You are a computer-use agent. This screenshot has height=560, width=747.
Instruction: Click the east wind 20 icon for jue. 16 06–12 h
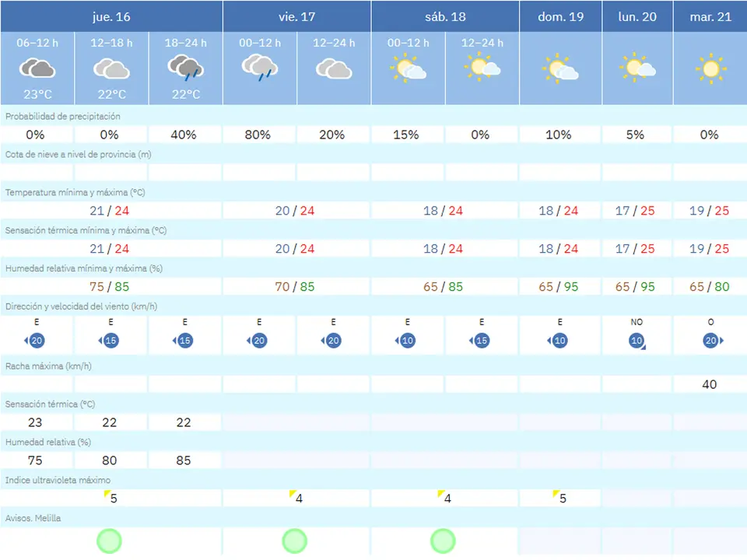pos(35,341)
